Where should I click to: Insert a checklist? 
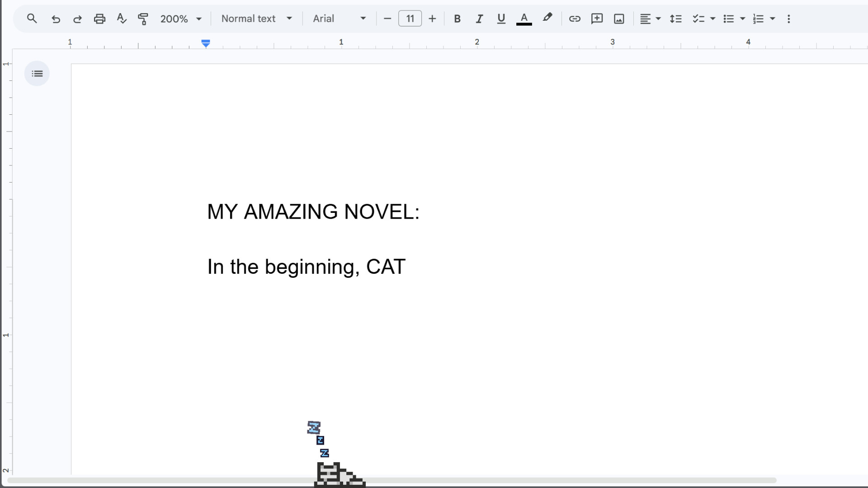tap(698, 19)
